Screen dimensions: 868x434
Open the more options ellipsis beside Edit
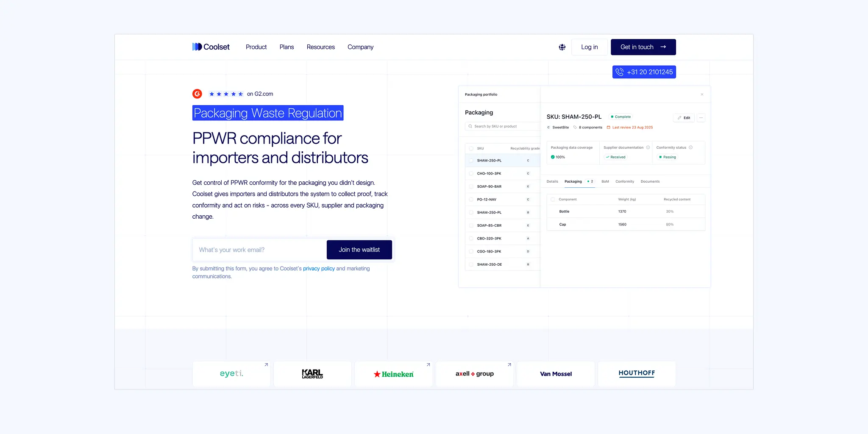pos(701,117)
